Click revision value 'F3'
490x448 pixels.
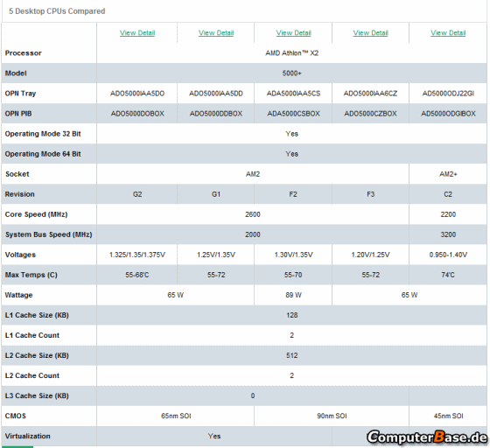(x=371, y=194)
